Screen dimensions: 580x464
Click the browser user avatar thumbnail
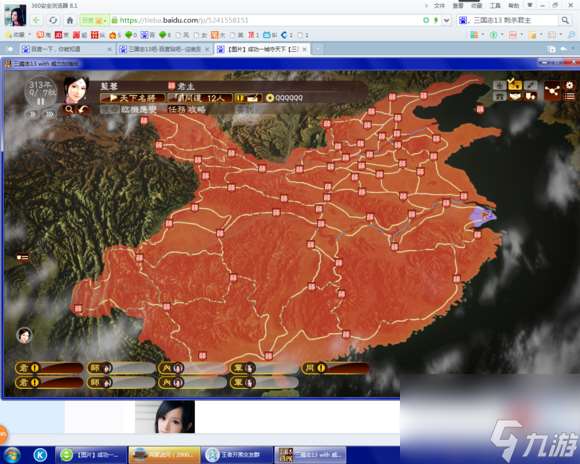click(x=15, y=16)
